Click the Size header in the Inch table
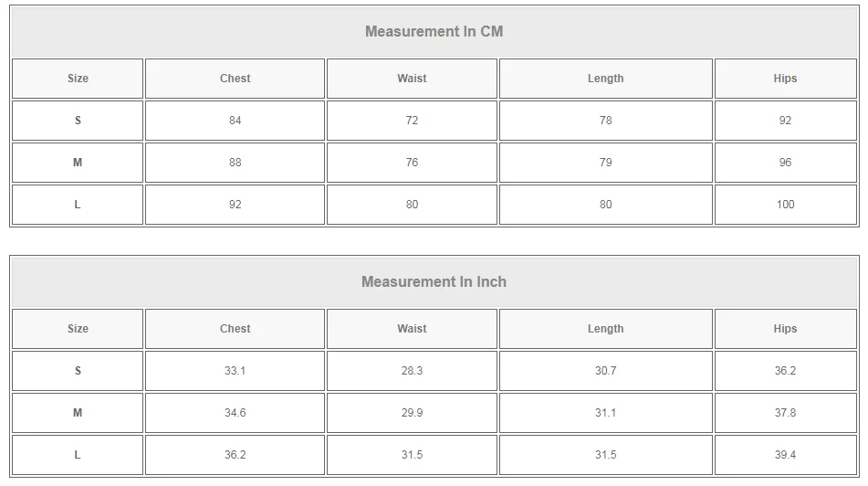 78,329
